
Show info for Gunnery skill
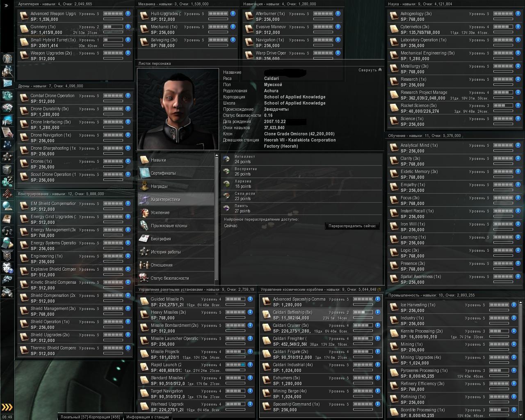pos(128,27)
